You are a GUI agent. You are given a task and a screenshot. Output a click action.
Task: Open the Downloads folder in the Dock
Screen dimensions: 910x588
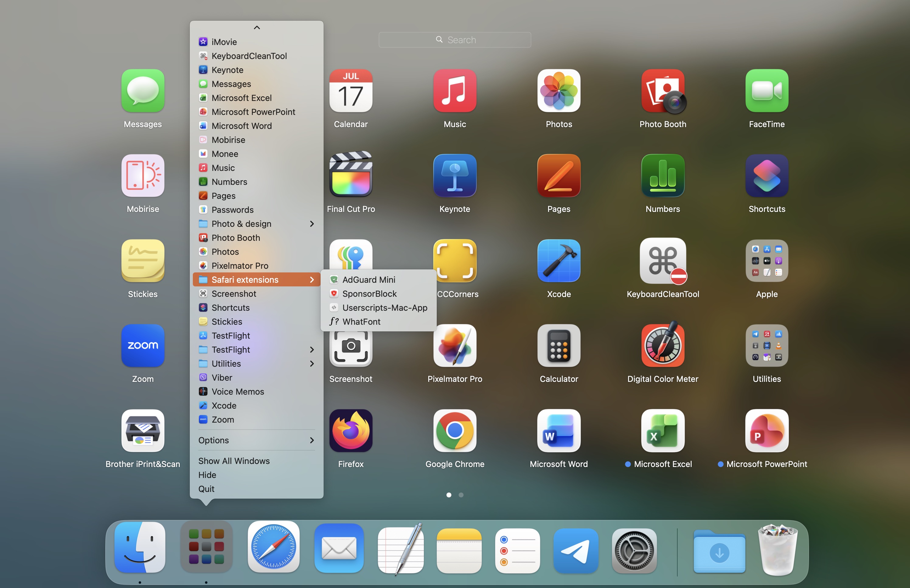point(719,551)
